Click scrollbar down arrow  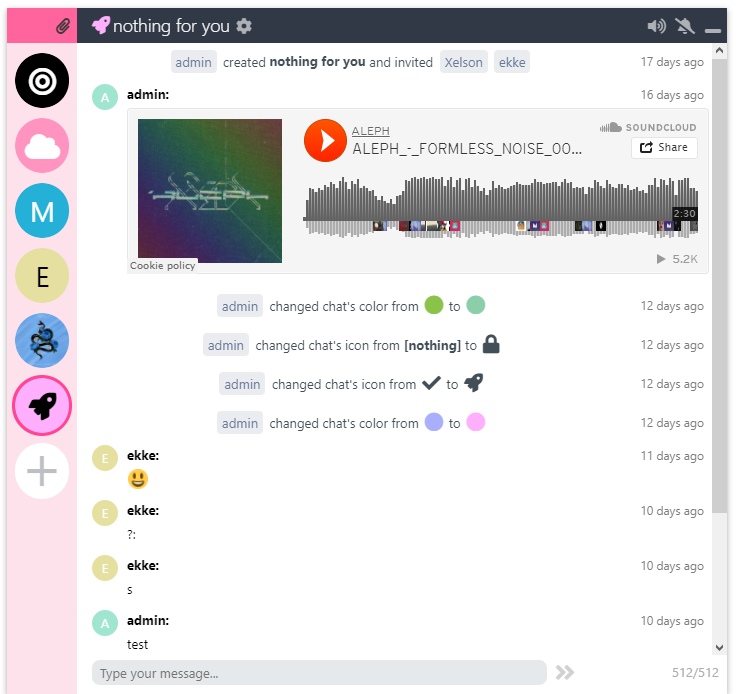[x=719, y=648]
